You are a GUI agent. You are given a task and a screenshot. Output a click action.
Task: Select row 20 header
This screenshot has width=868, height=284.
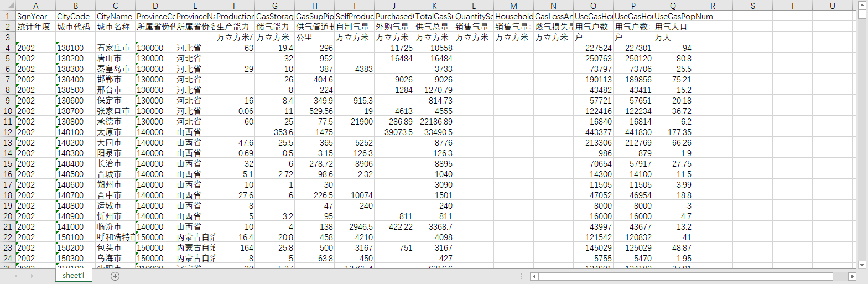pyautogui.click(x=8, y=216)
